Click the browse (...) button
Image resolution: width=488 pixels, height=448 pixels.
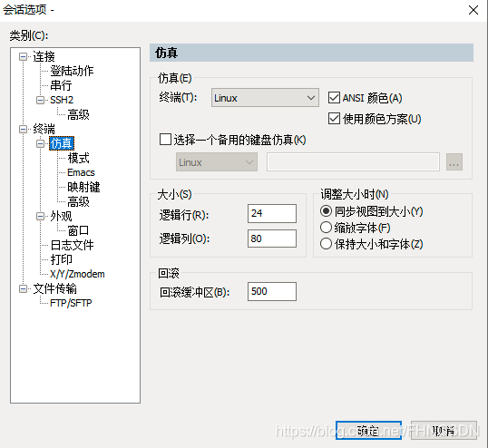click(454, 161)
